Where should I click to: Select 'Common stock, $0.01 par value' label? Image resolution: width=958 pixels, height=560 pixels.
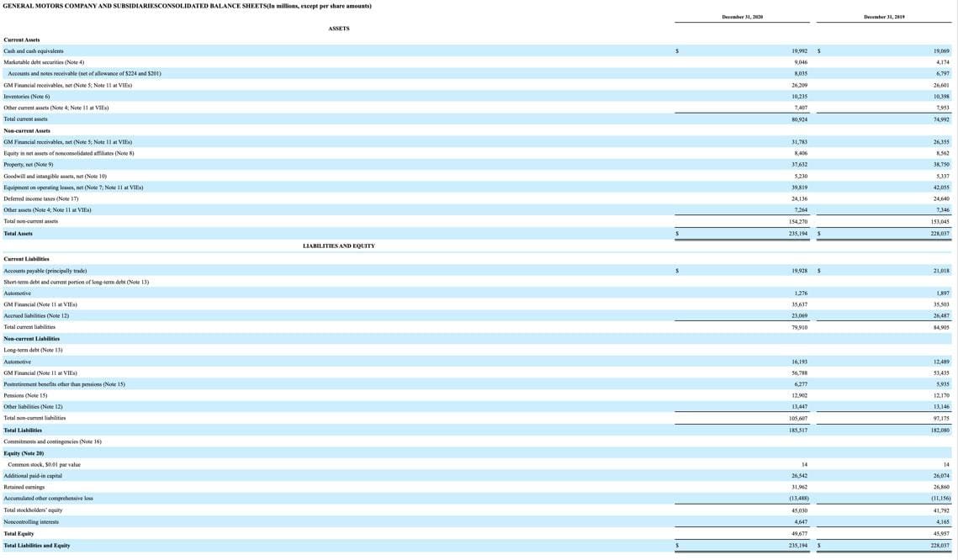click(44, 465)
